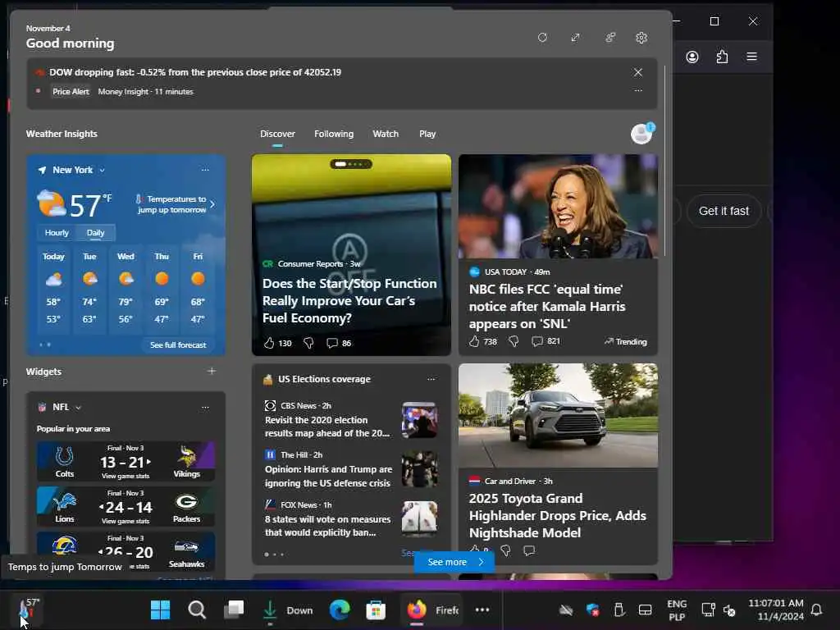Screen dimensions: 840x630
Task: Select the Following tab
Action: tap(334, 134)
